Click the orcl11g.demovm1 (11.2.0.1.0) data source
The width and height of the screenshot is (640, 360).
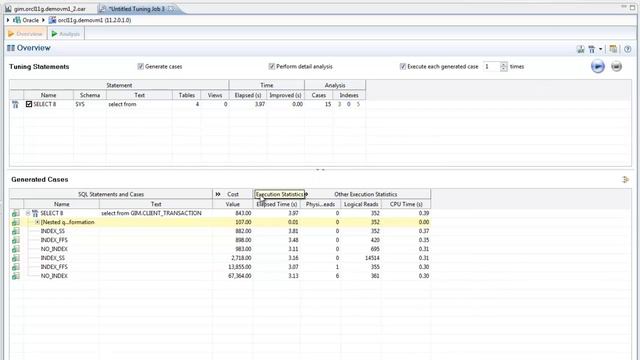90,20
